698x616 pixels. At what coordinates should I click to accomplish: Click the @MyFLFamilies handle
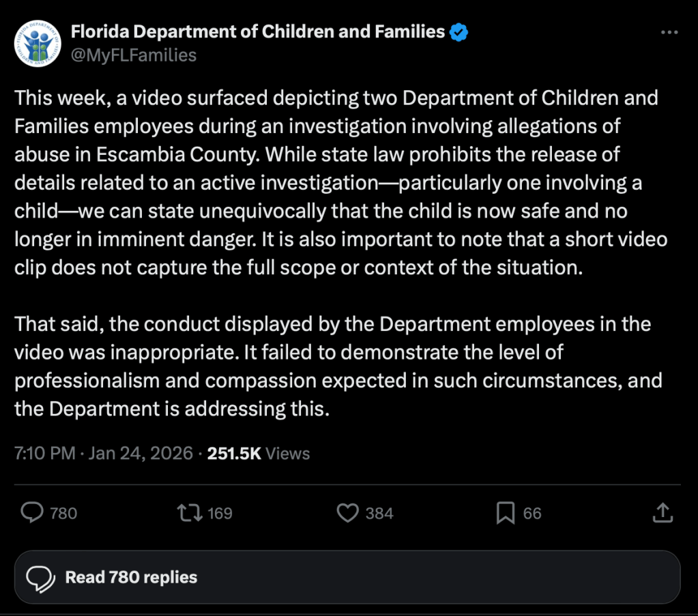[134, 55]
